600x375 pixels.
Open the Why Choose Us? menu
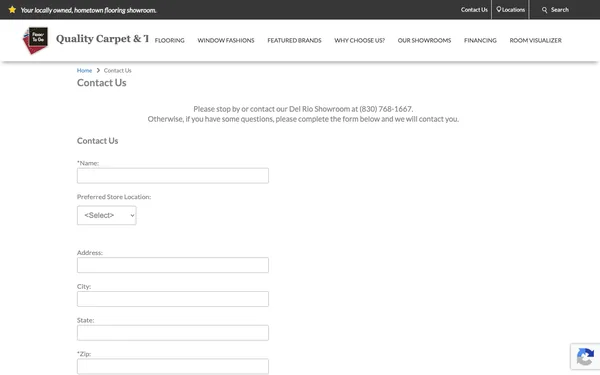click(x=359, y=40)
